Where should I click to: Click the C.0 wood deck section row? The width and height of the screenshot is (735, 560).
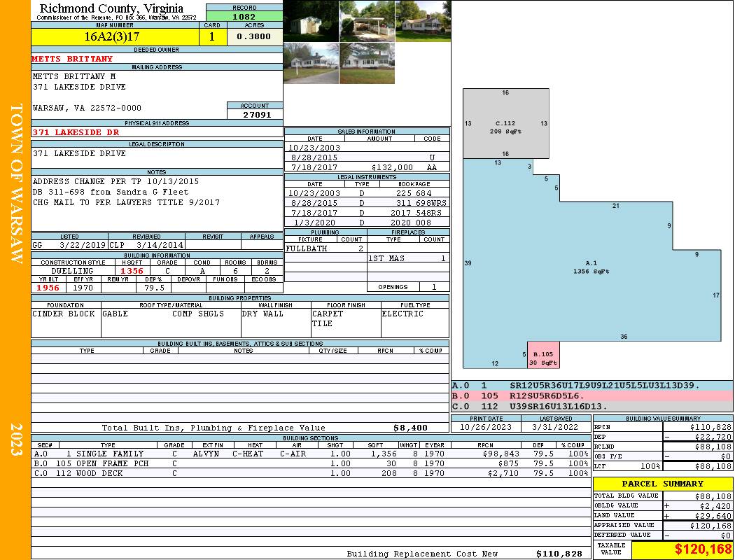tap(311, 473)
